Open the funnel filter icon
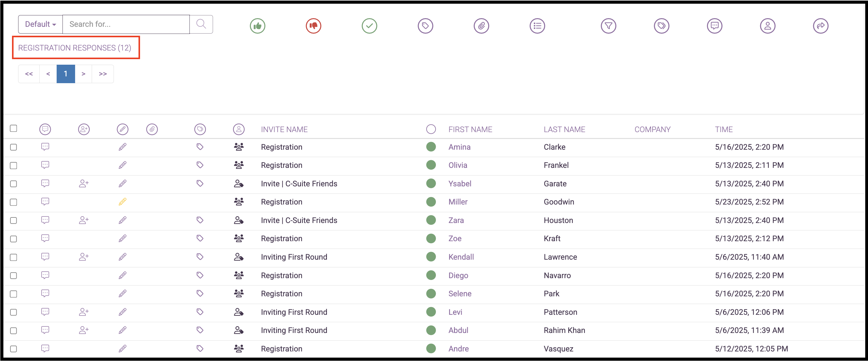 [x=608, y=26]
